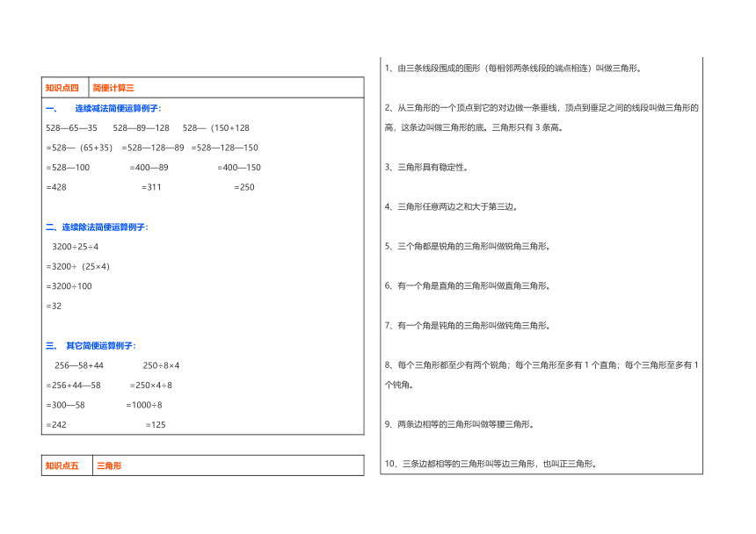Click the expression "528—65—35"
The height and width of the screenshot is (534, 756).
pyautogui.click(x=71, y=128)
